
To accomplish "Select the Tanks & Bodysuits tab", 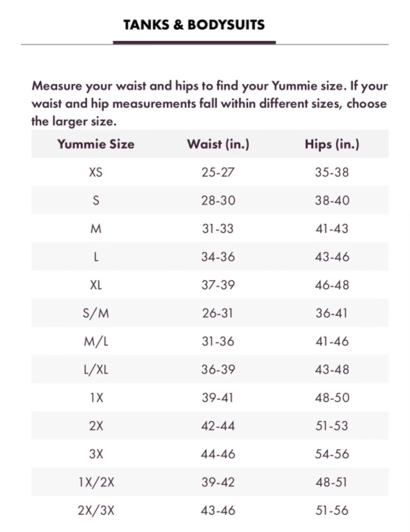I will [x=194, y=25].
